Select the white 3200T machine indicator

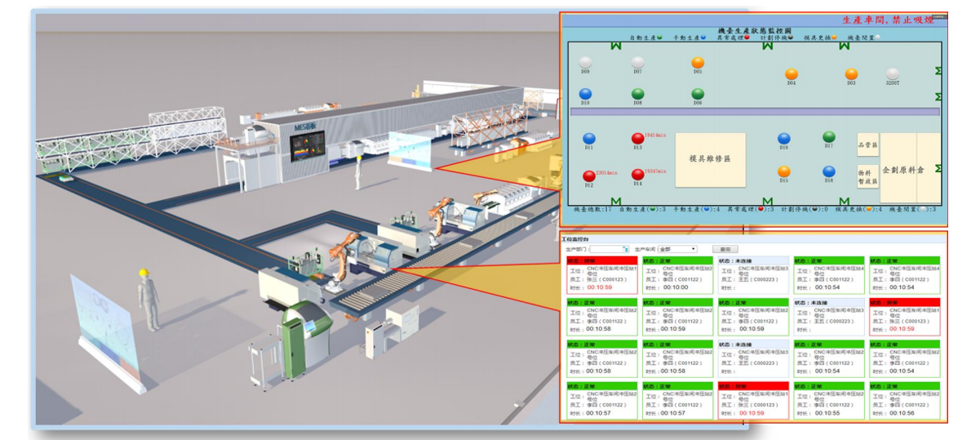pyautogui.click(x=893, y=74)
